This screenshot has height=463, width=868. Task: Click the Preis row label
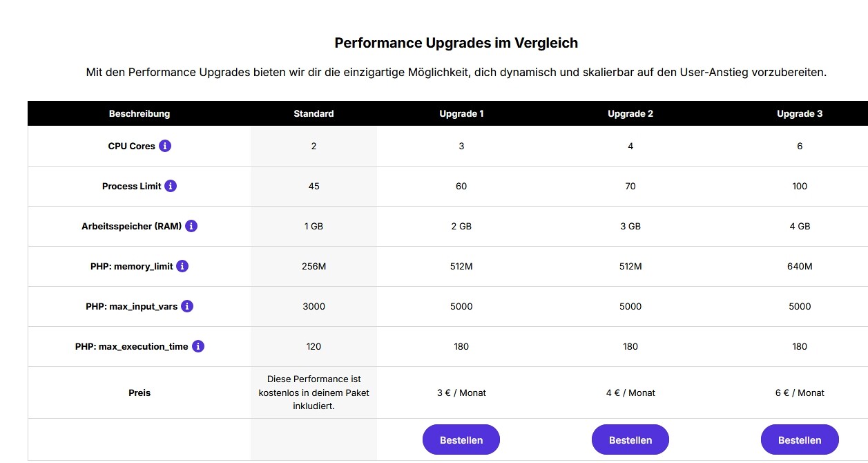(139, 393)
